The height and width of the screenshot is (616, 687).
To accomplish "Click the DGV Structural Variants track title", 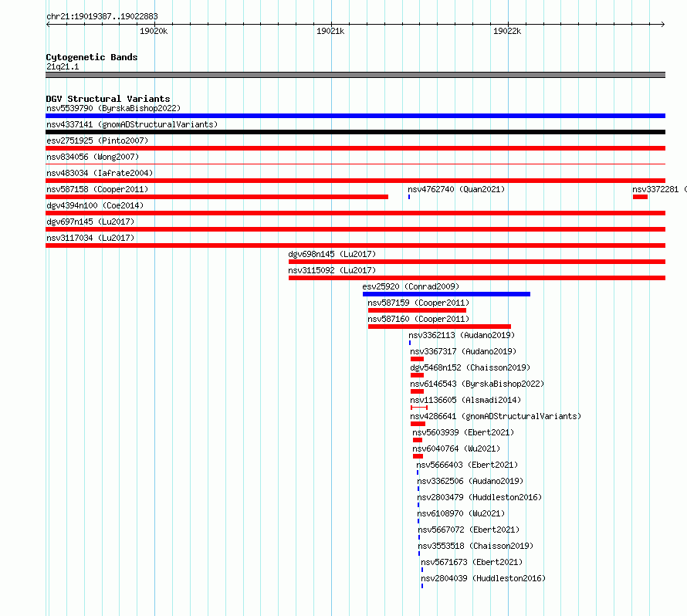I will pos(108,99).
